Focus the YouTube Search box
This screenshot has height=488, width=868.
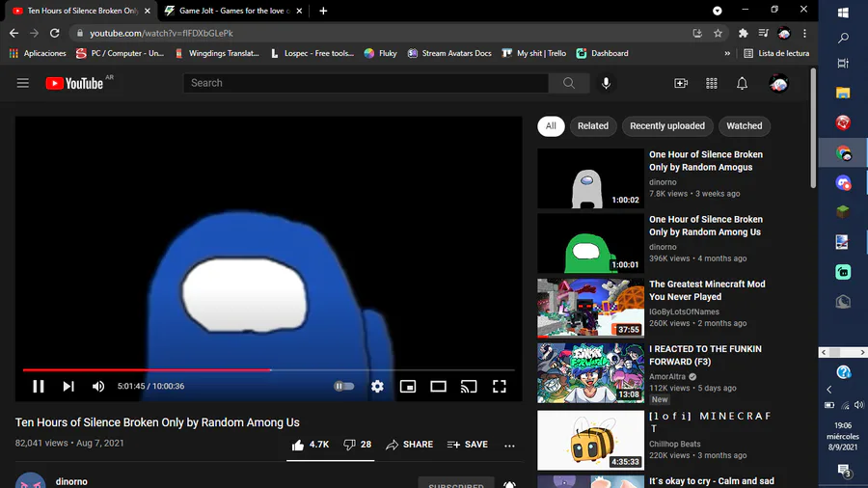coord(366,83)
